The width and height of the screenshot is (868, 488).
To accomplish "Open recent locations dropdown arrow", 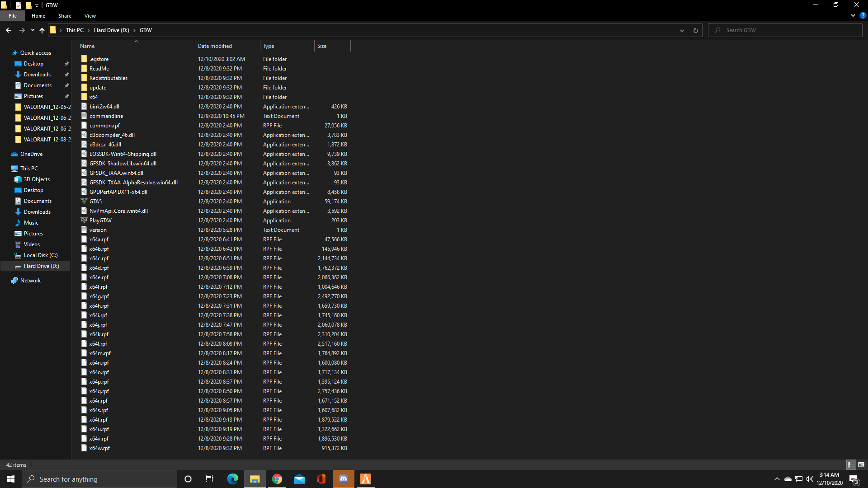I will [x=33, y=30].
